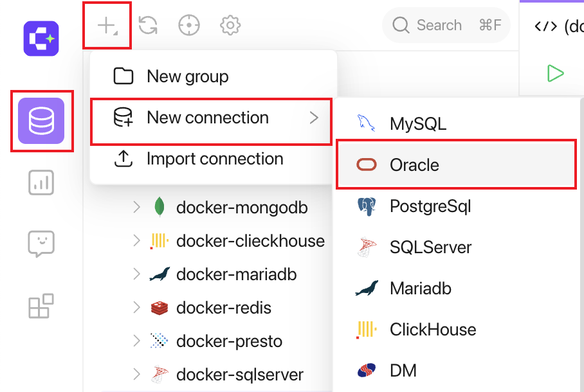The width and height of the screenshot is (584, 392).
Task: Select Oracle as connection type
Action: pyautogui.click(x=456, y=165)
